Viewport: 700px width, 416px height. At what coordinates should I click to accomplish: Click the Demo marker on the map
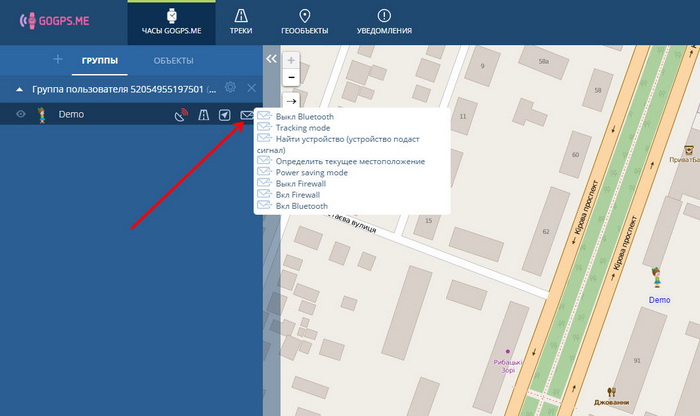click(x=658, y=280)
